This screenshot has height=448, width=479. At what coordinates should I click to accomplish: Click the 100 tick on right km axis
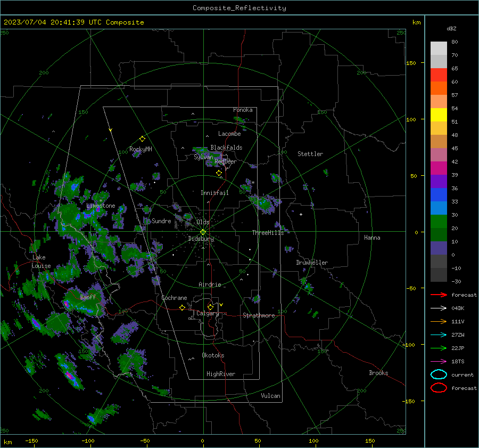(411, 119)
